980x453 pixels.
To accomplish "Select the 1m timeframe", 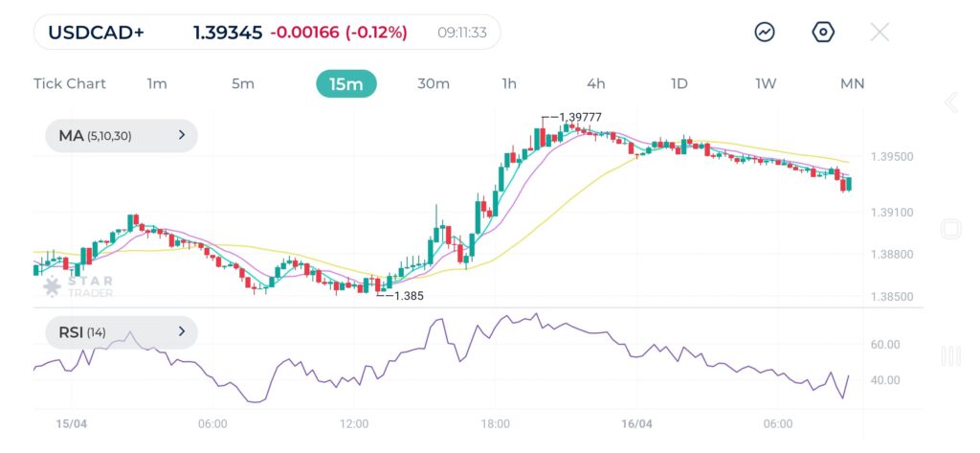I will click(x=157, y=83).
